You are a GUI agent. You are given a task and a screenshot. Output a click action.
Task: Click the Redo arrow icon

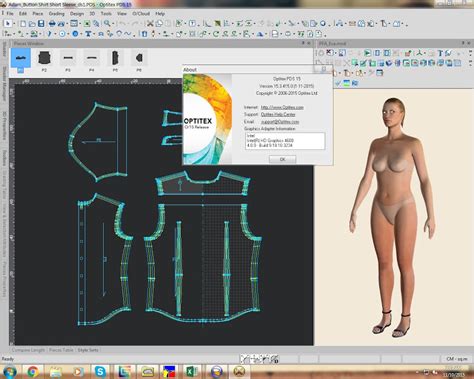point(135,23)
